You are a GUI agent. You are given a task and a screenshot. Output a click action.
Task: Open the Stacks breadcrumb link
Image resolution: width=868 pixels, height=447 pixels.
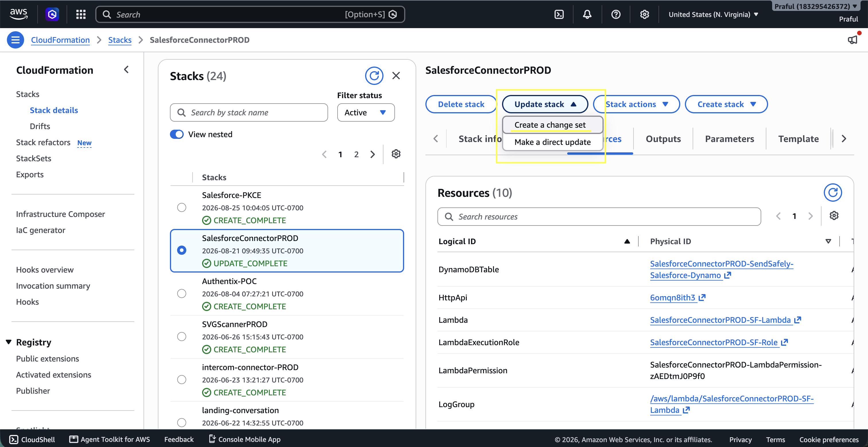[x=120, y=40]
